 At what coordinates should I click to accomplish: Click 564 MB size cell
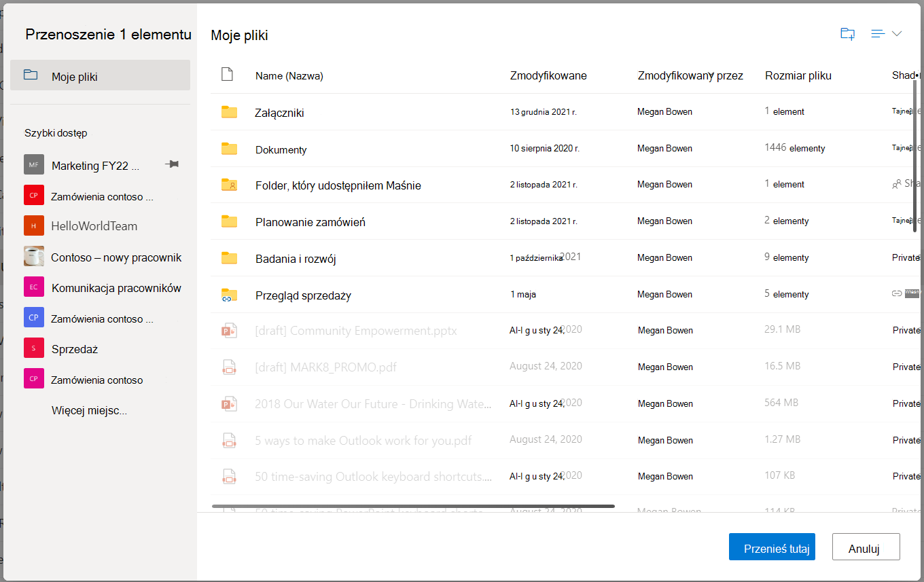(x=781, y=402)
